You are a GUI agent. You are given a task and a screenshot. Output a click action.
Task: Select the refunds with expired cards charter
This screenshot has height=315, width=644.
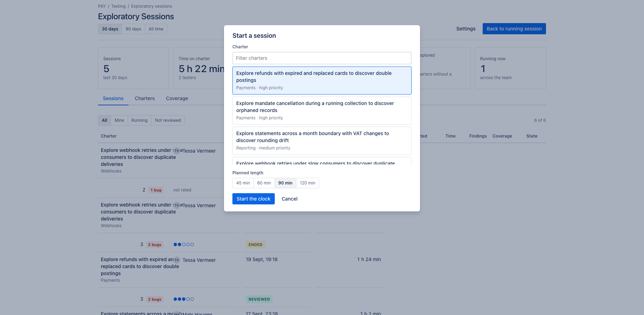point(322,80)
